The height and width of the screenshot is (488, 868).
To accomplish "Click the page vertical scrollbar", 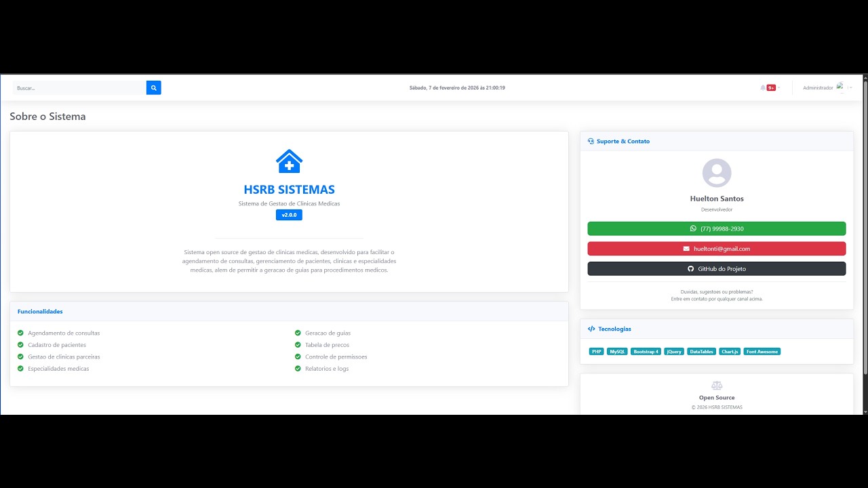I will click(865, 227).
